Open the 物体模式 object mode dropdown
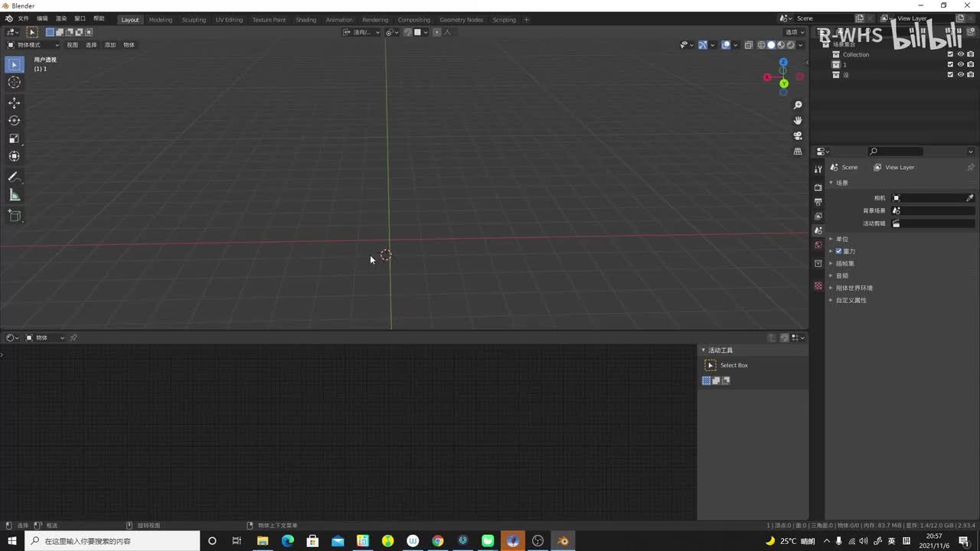The height and width of the screenshot is (551, 980). (34, 45)
